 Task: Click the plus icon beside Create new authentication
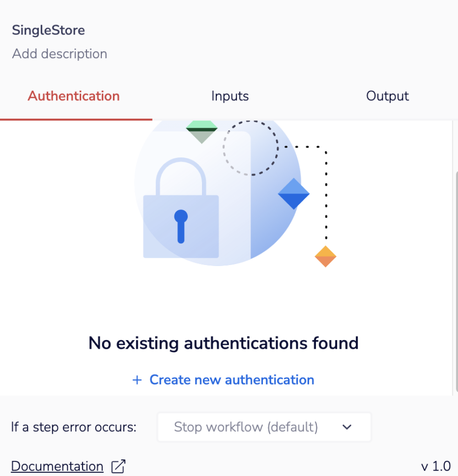pos(137,380)
